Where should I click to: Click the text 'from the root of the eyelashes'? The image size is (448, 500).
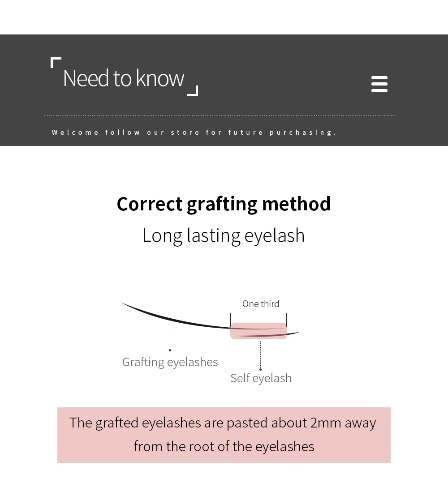pos(224,446)
